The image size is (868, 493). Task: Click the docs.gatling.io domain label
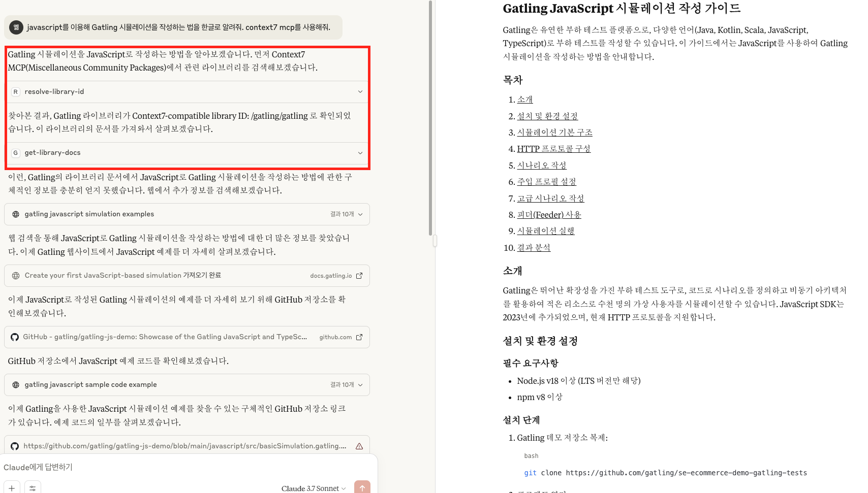pyautogui.click(x=331, y=276)
